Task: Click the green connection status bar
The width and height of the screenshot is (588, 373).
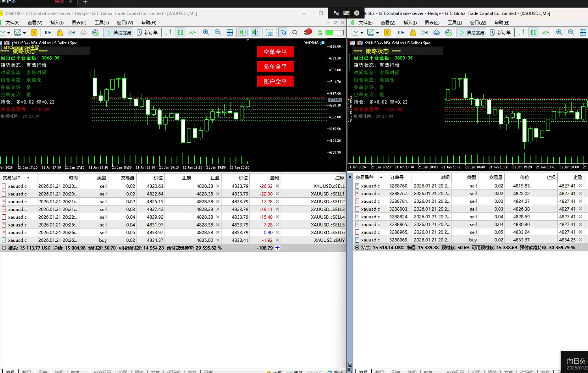Action: [335, 33]
